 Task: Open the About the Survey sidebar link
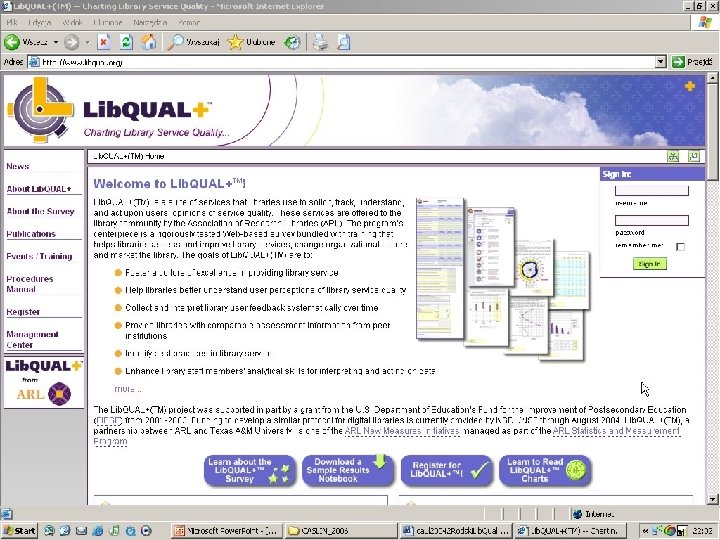(x=40, y=211)
